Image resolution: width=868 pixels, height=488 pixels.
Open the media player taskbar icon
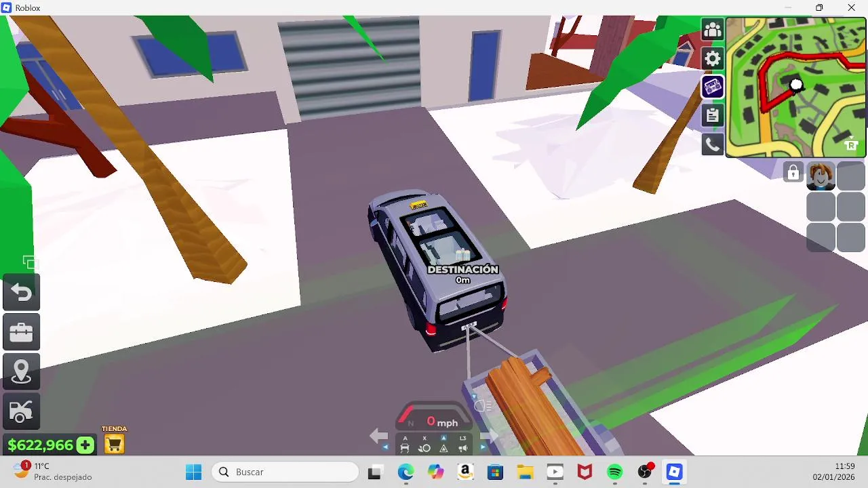tap(555, 472)
